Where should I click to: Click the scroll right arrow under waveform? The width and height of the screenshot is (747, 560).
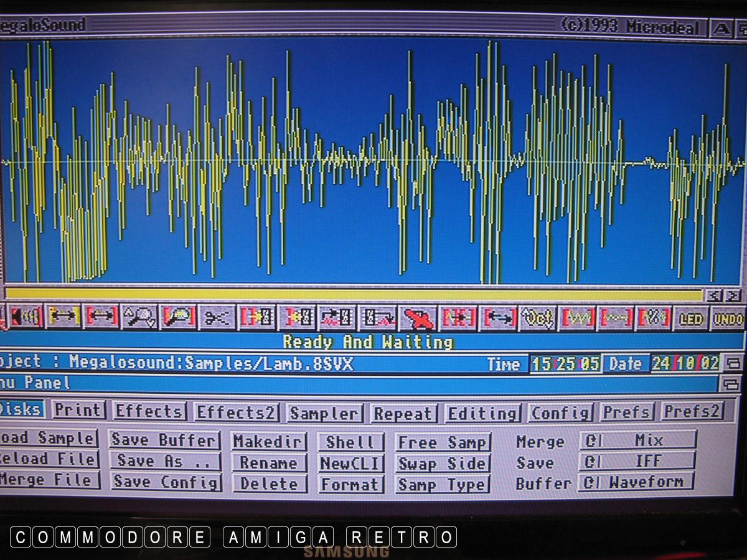coord(733,296)
